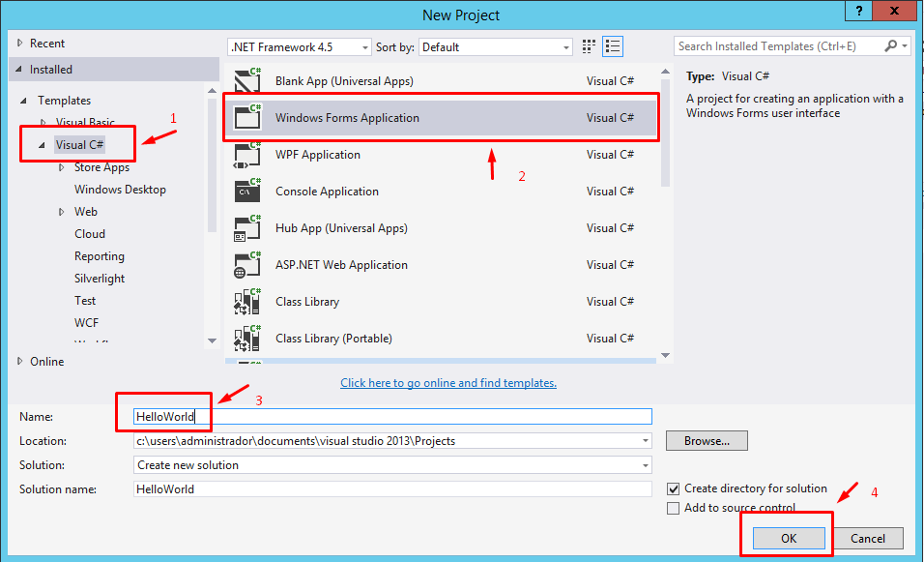Select WCF category
924x562 pixels.
86,323
